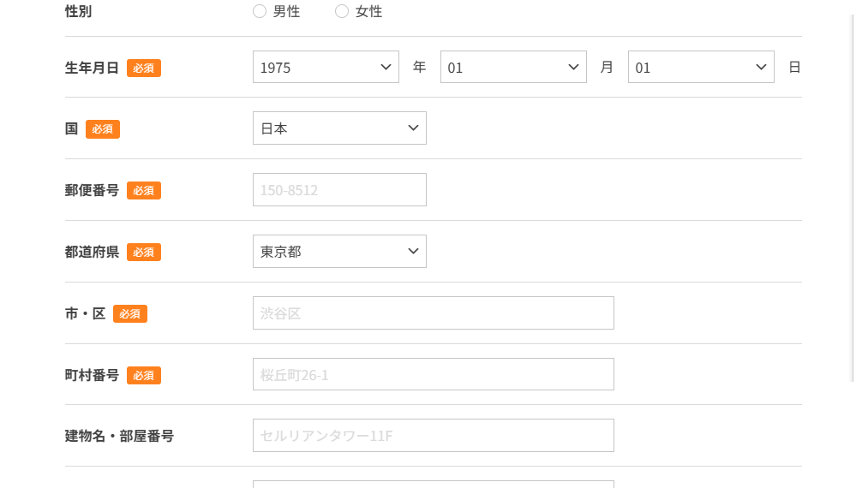Select the 男性 radio button
Screen dimensions: 868x488
(x=260, y=11)
